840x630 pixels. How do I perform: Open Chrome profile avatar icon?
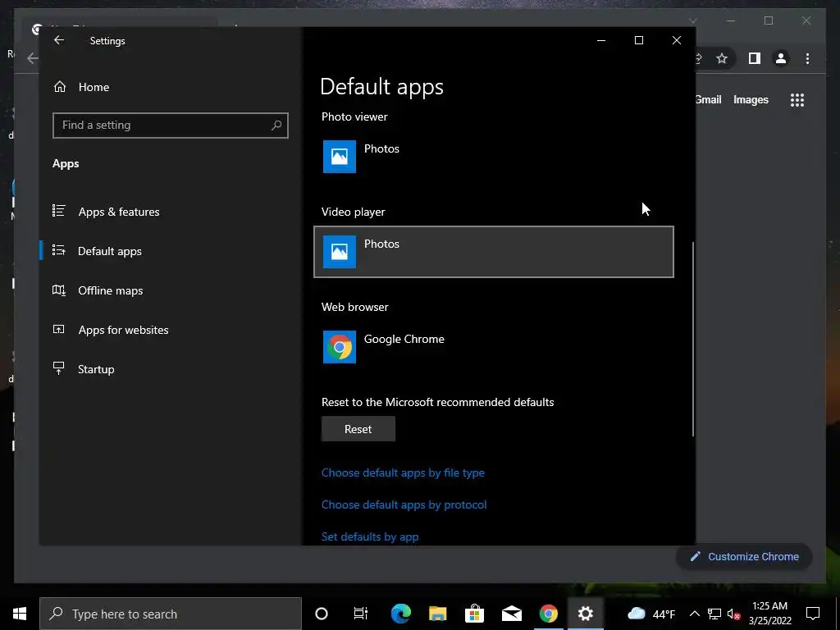(x=781, y=58)
